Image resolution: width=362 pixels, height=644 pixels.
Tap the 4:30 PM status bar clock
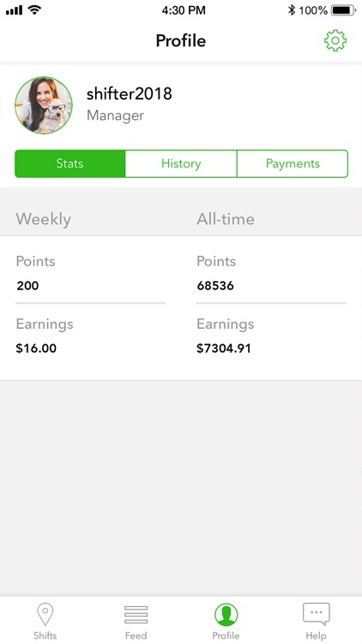(x=184, y=10)
